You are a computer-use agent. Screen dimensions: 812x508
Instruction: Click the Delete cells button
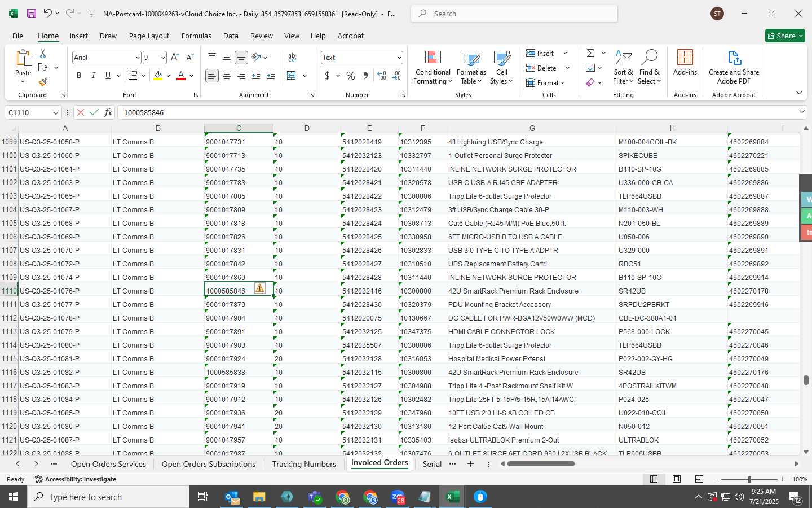click(x=541, y=68)
